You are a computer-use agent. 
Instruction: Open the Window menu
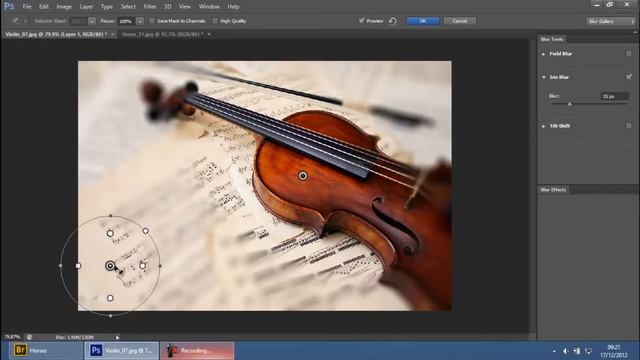click(x=209, y=7)
